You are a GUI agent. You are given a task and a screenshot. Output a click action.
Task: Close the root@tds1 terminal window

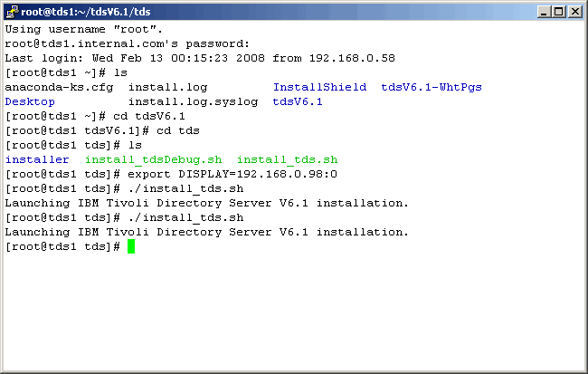(574, 11)
